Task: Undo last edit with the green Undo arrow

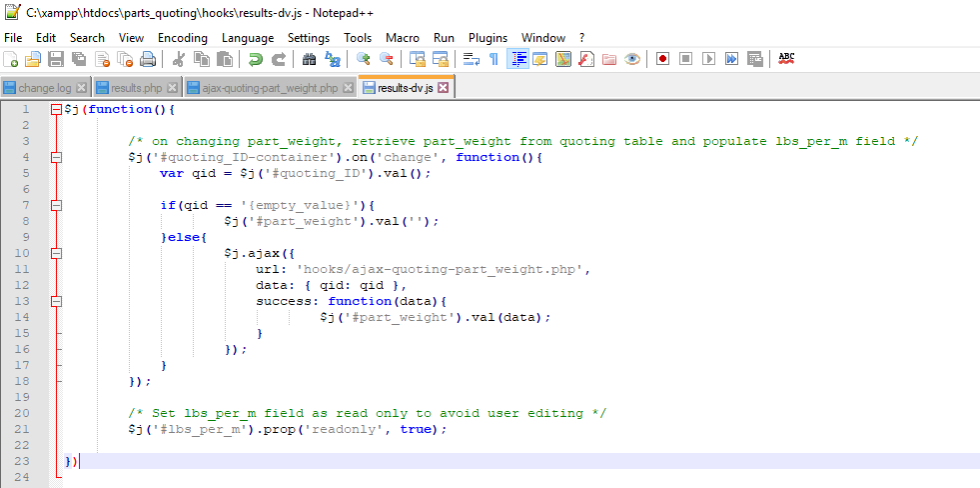Action: pyautogui.click(x=255, y=59)
